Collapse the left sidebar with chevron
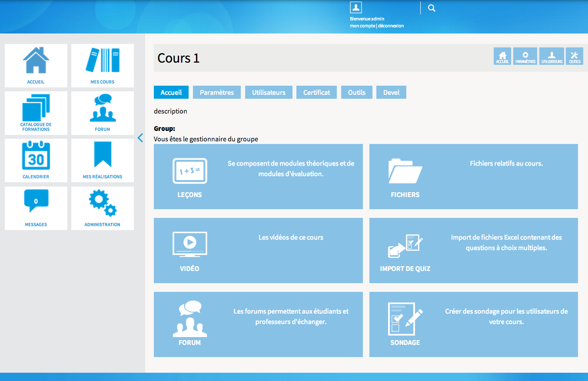This screenshot has width=588, height=381. (140, 138)
